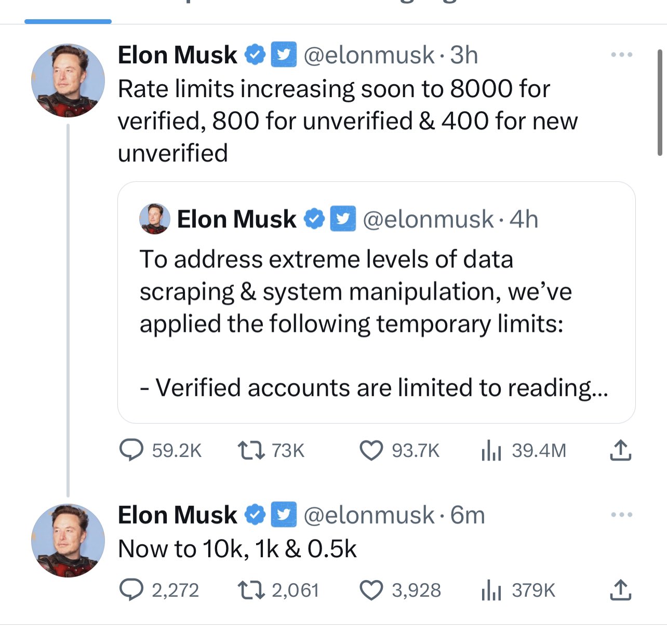The width and height of the screenshot is (667, 644).
Task: Reply to the "Now to 10k" tweet
Action: point(131,590)
